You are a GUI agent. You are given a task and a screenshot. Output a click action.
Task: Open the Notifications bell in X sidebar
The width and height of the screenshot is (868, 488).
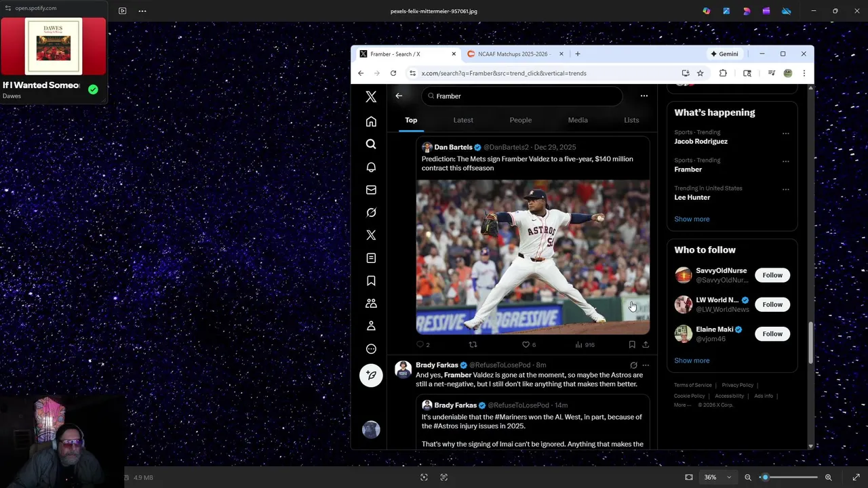[x=371, y=167]
